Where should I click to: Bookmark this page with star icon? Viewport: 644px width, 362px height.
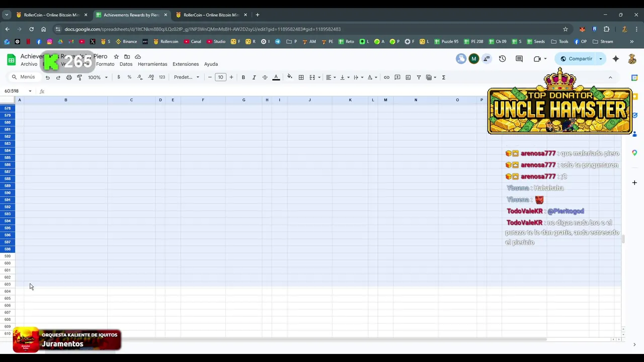click(566, 29)
